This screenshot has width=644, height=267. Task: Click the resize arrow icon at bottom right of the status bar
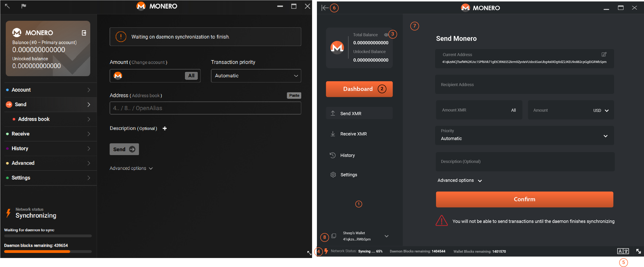coord(638,251)
